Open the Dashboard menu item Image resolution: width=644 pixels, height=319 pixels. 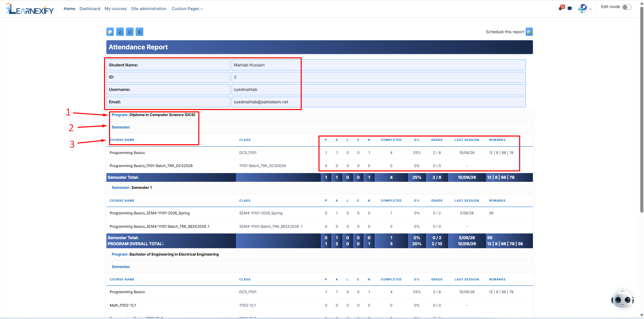pyautogui.click(x=90, y=9)
